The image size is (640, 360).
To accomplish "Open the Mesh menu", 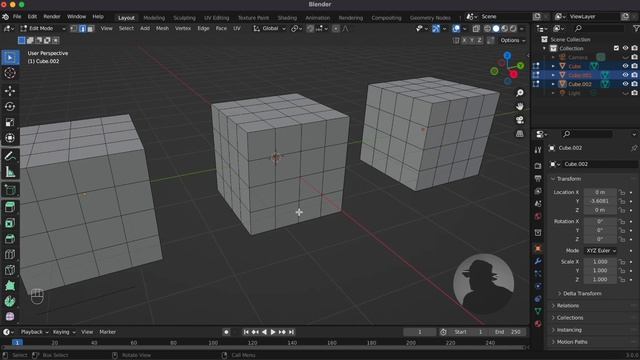I will point(162,29).
